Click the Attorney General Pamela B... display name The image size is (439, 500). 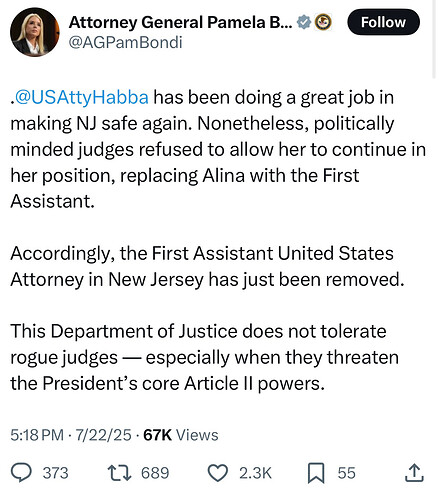click(x=181, y=22)
